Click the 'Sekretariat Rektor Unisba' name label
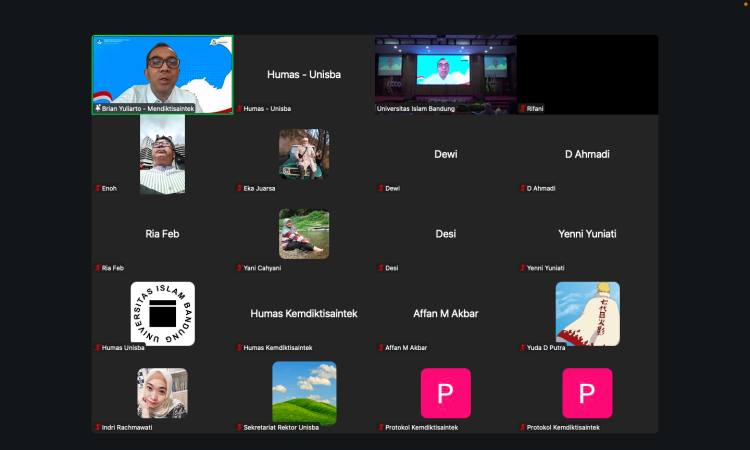This screenshot has width=750, height=450. (x=281, y=428)
